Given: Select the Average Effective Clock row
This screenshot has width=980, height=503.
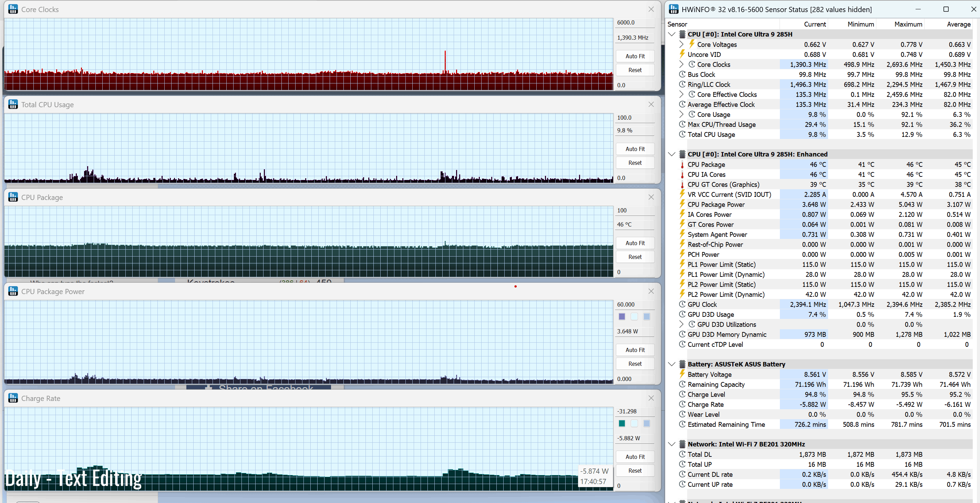Looking at the screenshot, I should point(819,104).
